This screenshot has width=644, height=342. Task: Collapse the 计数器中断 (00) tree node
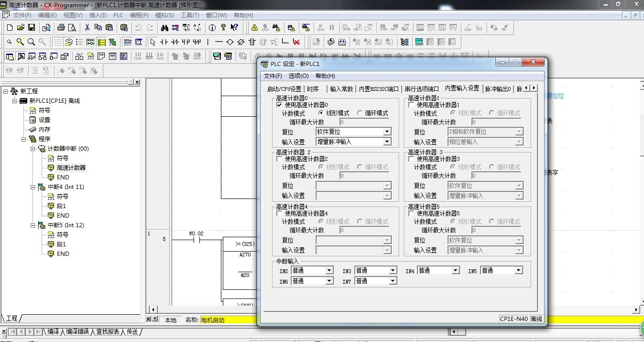pos(33,149)
